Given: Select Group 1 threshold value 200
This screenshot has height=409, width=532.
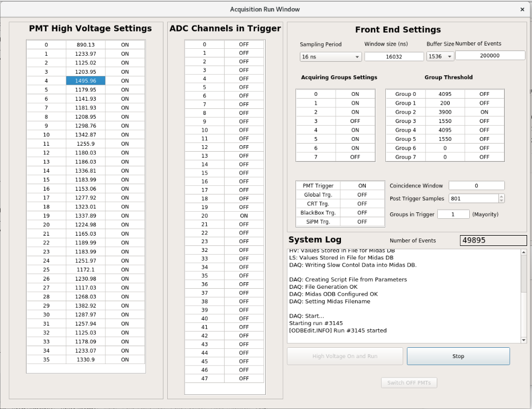Looking at the screenshot, I should coord(445,103).
